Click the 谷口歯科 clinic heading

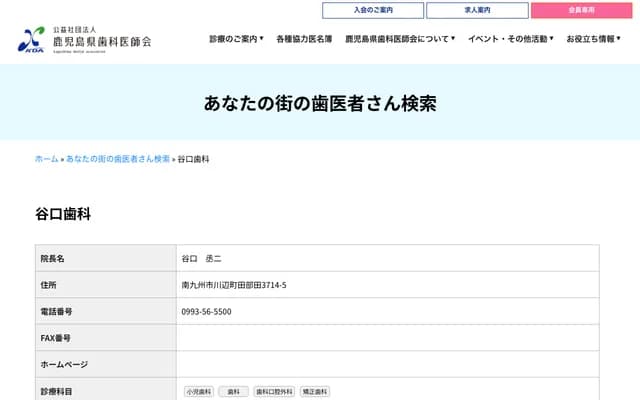63,214
